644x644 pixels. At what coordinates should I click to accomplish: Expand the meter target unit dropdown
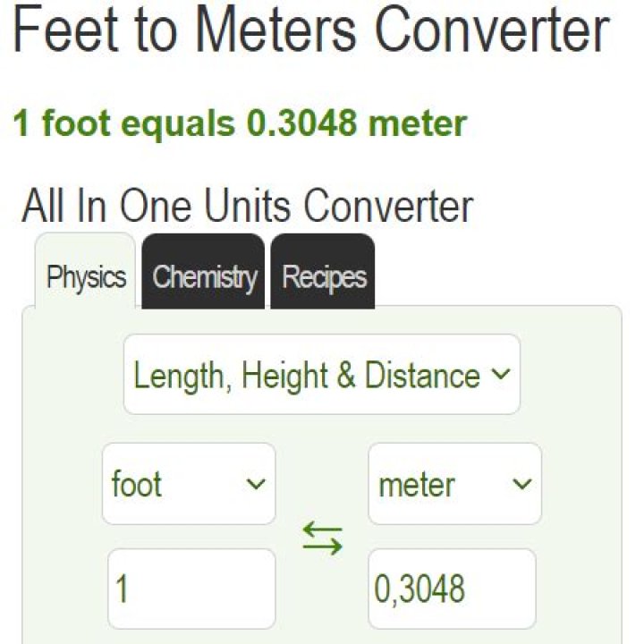pos(454,484)
